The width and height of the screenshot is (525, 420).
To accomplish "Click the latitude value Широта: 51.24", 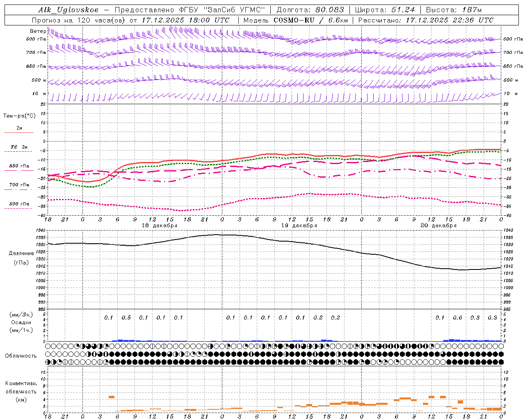I will (x=385, y=10).
